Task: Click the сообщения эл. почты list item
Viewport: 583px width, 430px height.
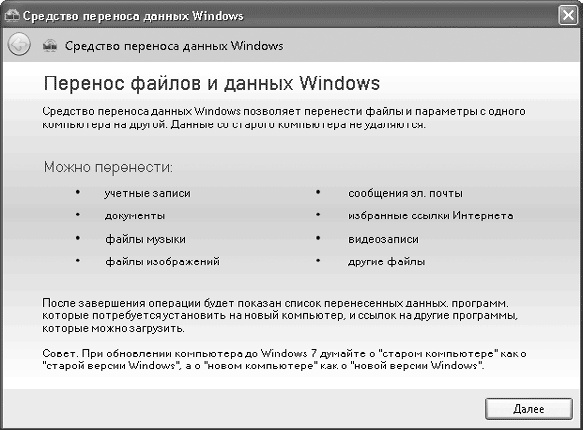Action: (x=405, y=193)
